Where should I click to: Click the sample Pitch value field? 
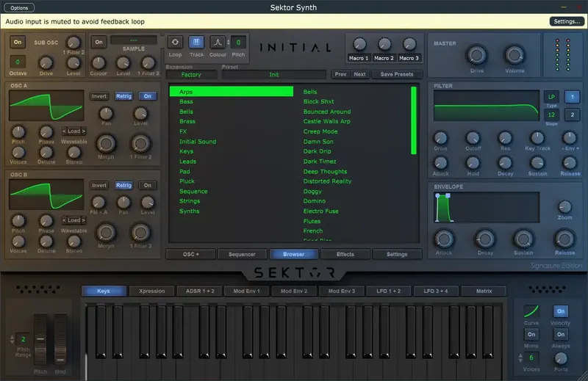[x=238, y=43]
